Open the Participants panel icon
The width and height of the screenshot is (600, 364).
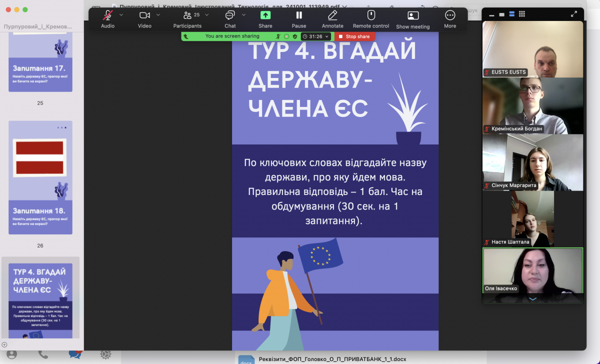pos(187,15)
